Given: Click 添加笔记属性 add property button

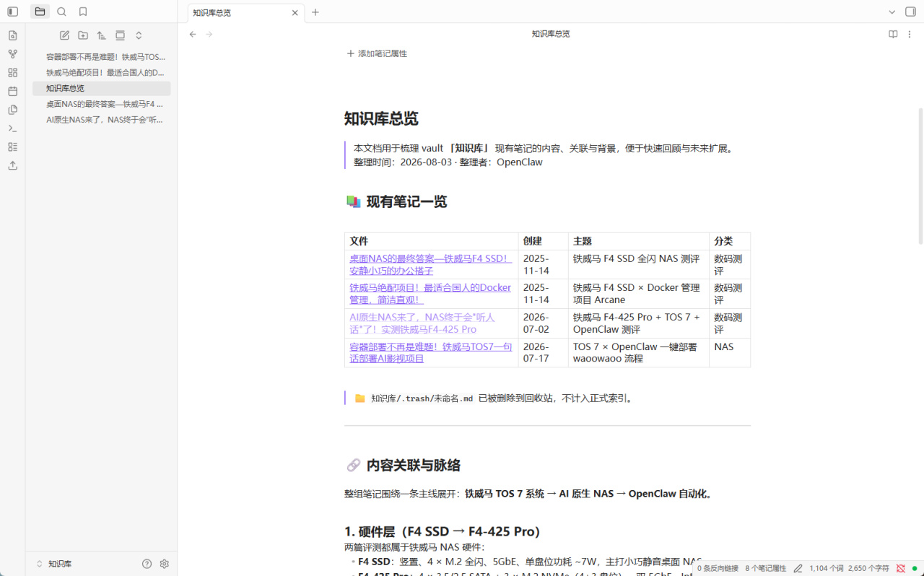Looking at the screenshot, I should coord(377,53).
